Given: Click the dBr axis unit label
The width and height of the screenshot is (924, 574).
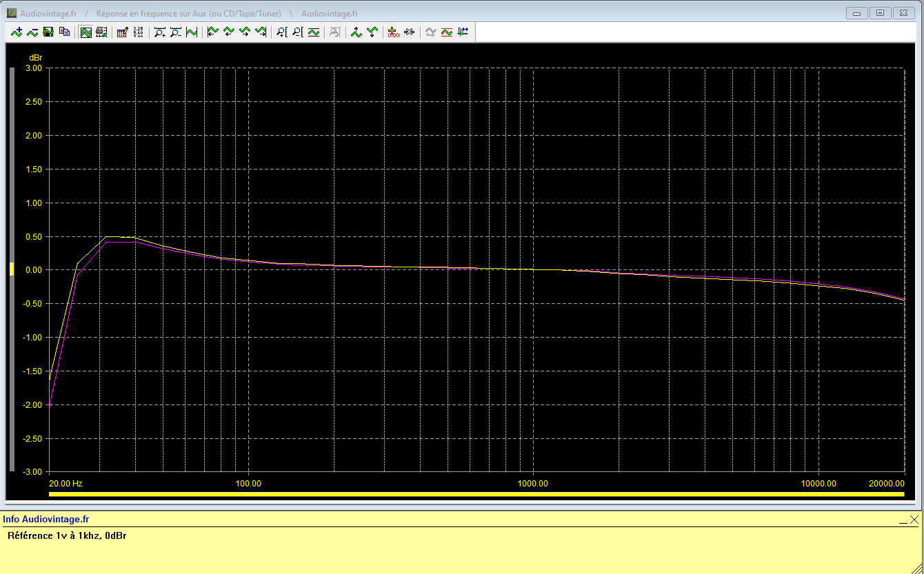Looking at the screenshot, I should (35, 57).
